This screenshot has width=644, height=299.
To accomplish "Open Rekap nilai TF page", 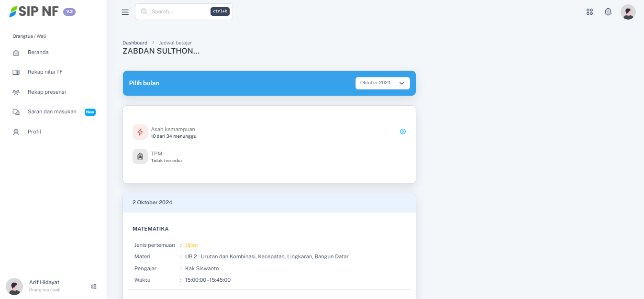I will pos(44,72).
